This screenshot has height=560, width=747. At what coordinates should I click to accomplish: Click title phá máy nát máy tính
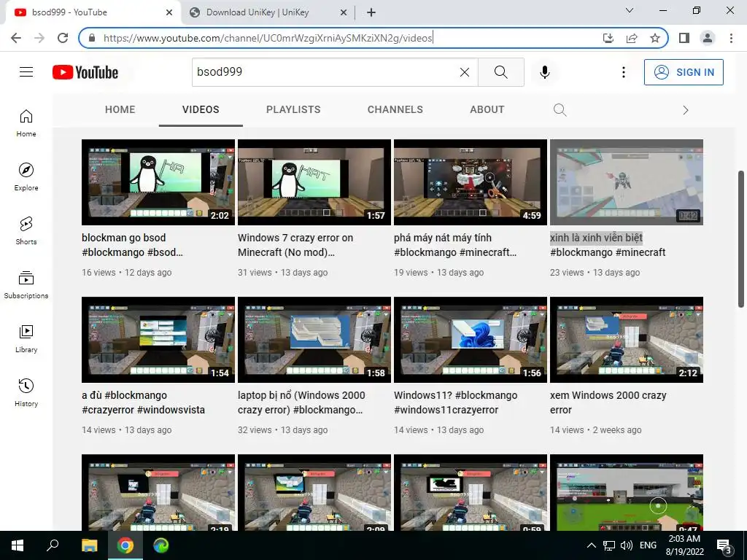click(455, 245)
